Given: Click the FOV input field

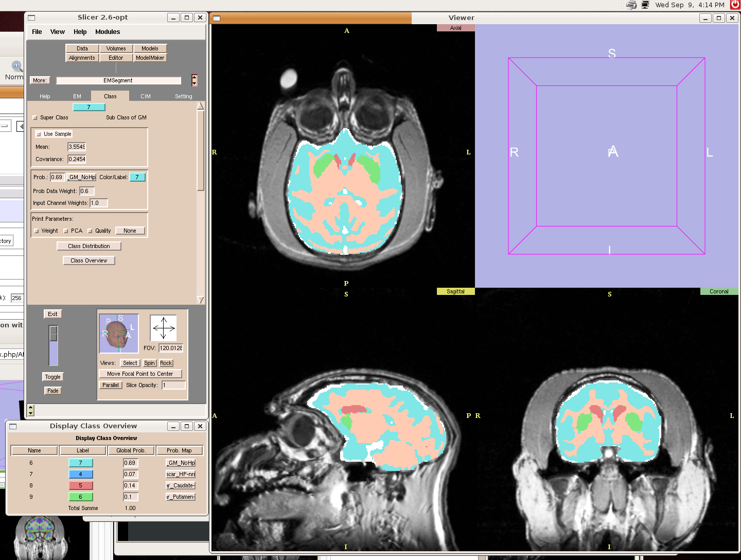Looking at the screenshot, I should [x=171, y=348].
